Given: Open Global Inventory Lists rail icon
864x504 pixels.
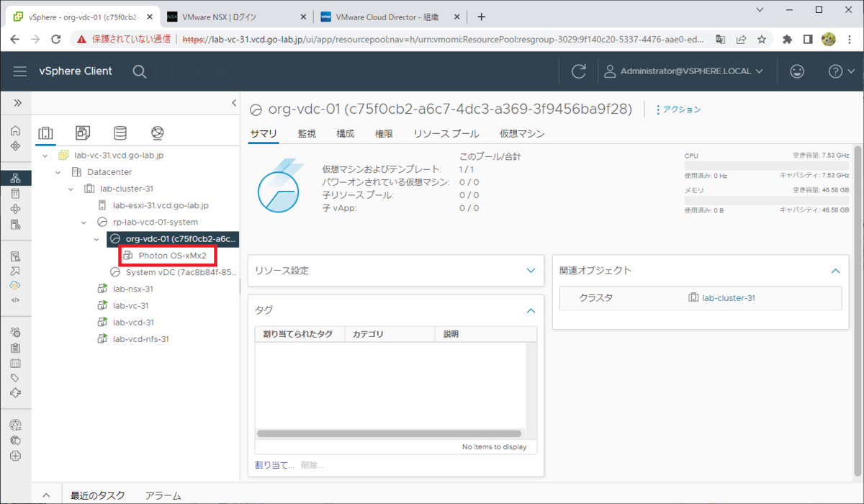Looking at the screenshot, I should 16,225.
